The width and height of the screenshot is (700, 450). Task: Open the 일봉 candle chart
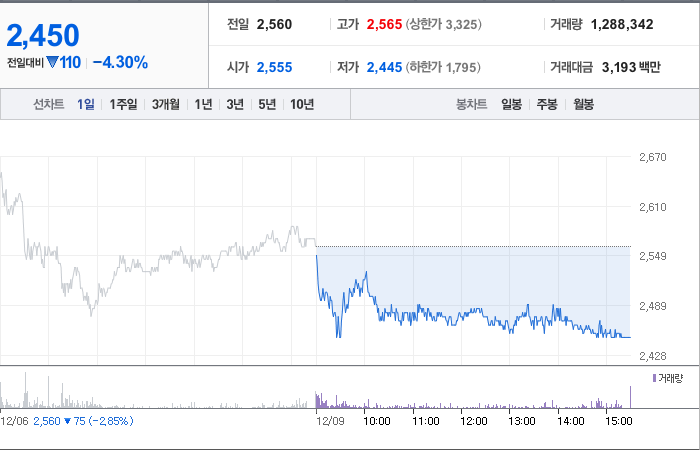511,104
